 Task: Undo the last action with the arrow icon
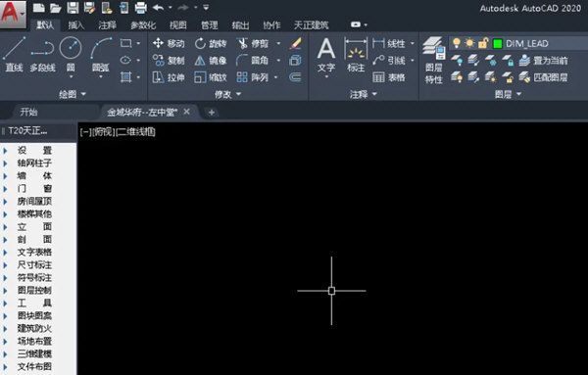pos(158,8)
